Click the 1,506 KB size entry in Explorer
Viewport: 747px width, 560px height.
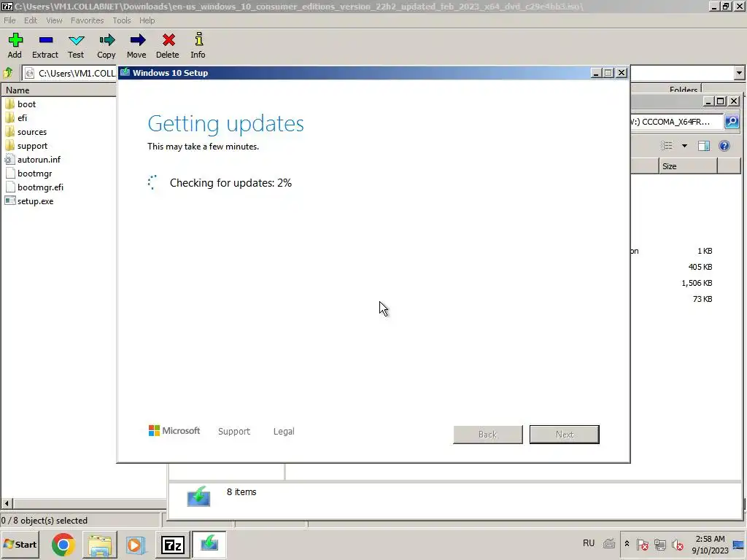click(x=697, y=283)
